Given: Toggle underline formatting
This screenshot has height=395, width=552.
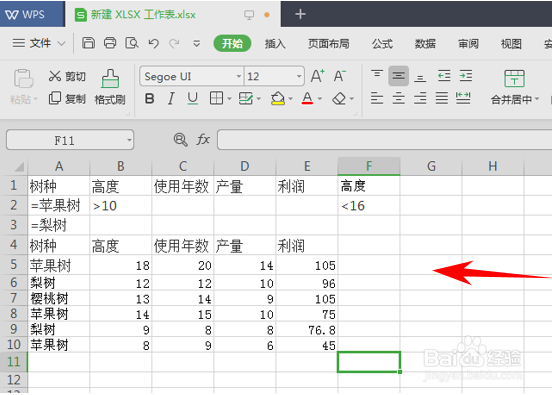Looking at the screenshot, I should click(x=192, y=99).
